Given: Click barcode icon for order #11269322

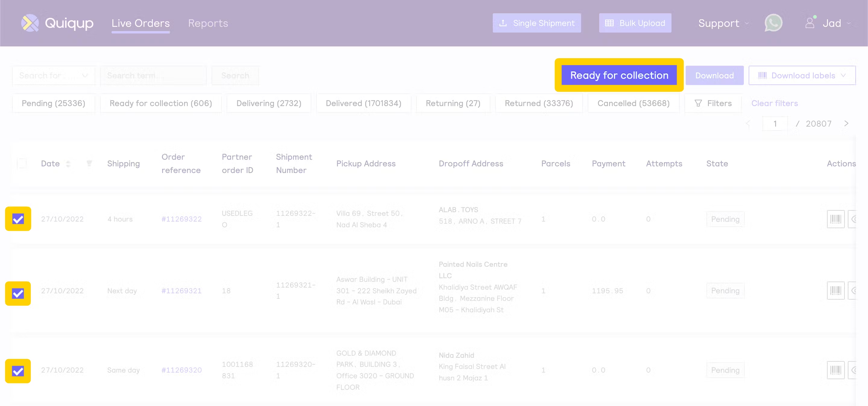Looking at the screenshot, I should coord(835,219).
